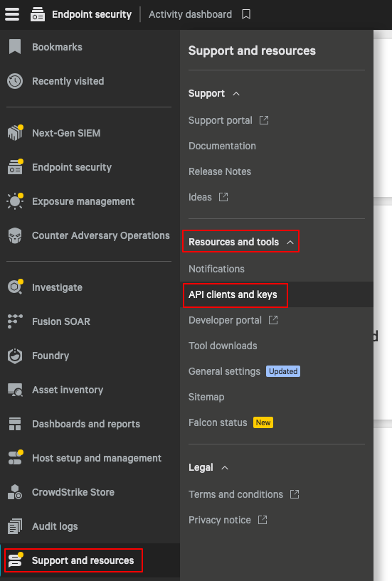Click the Support and resources icon
This screenshot has height=581, width=392.
[x=15, y=560]
